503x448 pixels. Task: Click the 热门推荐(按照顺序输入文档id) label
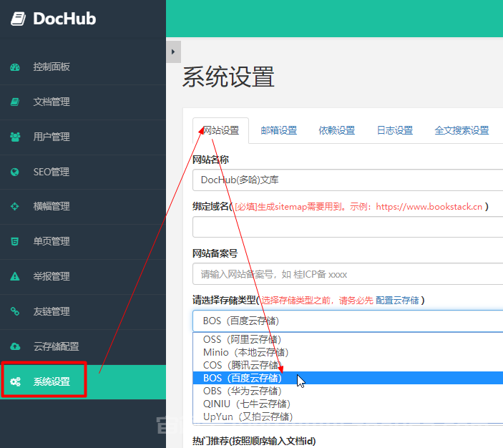click(254, 441)
